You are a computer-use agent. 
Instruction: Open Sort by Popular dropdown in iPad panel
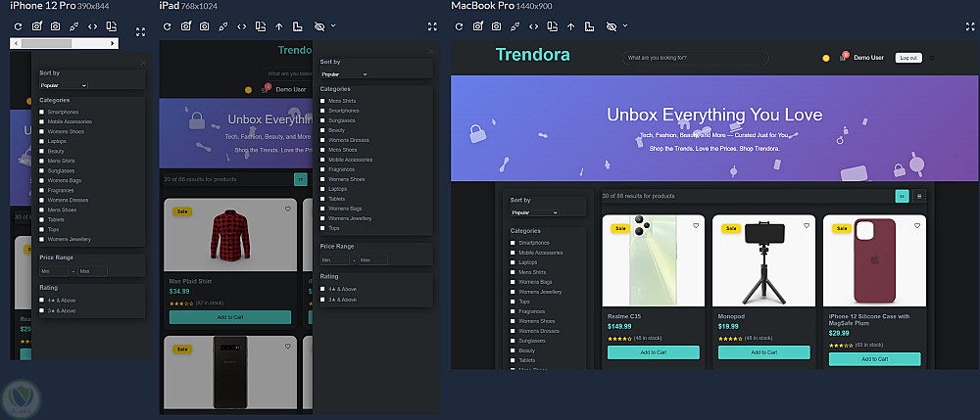[x=344, y=74]
